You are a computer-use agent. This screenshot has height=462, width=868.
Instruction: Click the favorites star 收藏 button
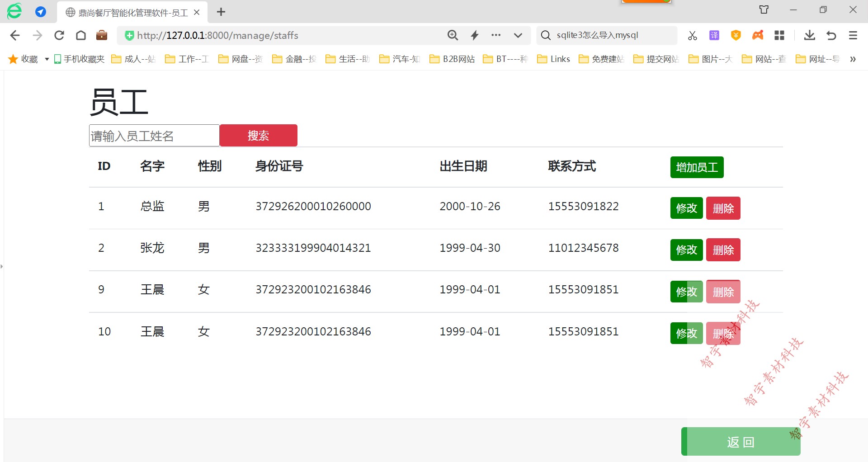pyautogui.click(x=24, y=59)
